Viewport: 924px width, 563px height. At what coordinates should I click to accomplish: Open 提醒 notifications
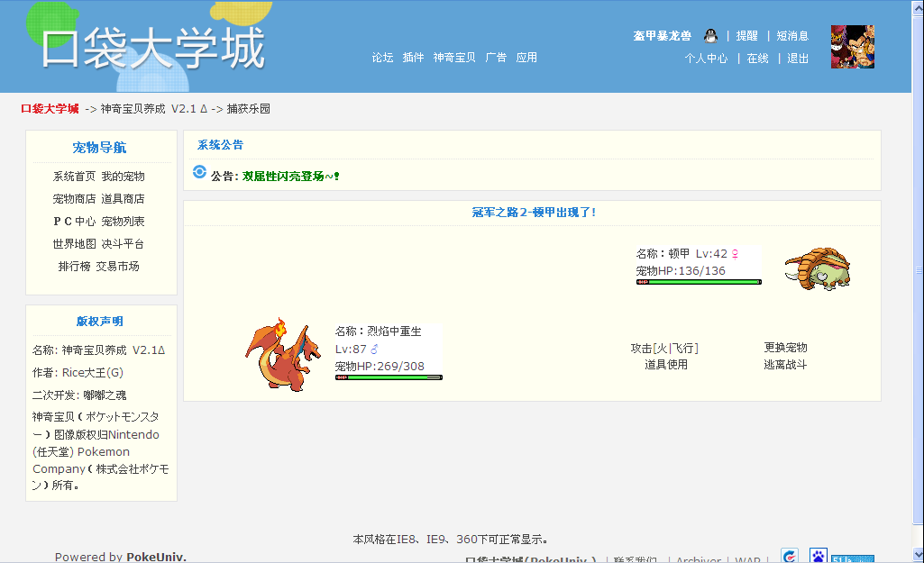click(746, 36)
